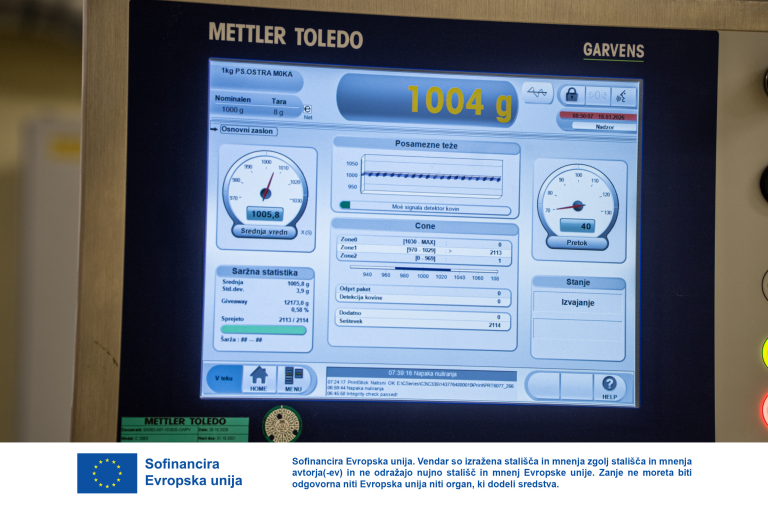Open the MENU icon button
The width and height of the screenshot is (768, 512).
pyautogui.click(x=294, y=379)
